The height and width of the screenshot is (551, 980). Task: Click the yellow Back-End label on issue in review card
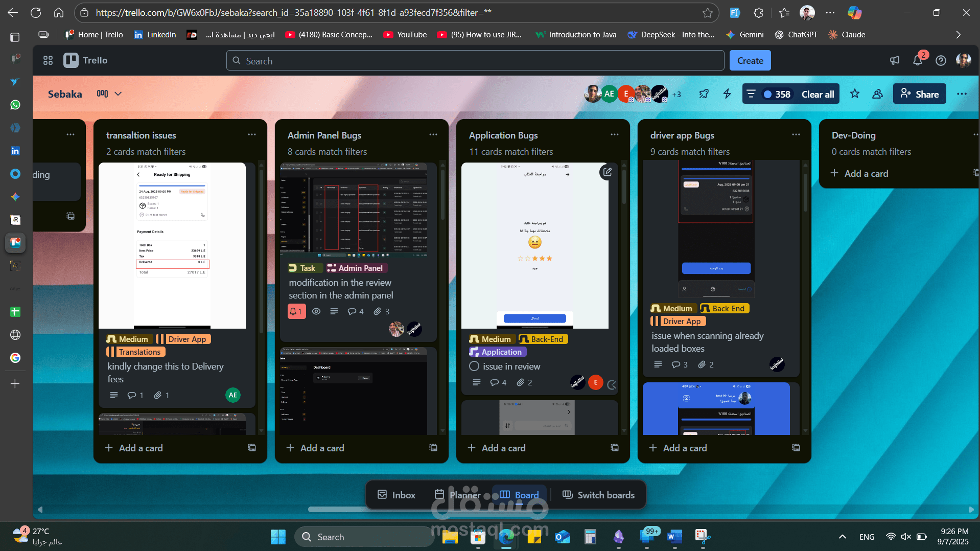(x=543, y=339)
